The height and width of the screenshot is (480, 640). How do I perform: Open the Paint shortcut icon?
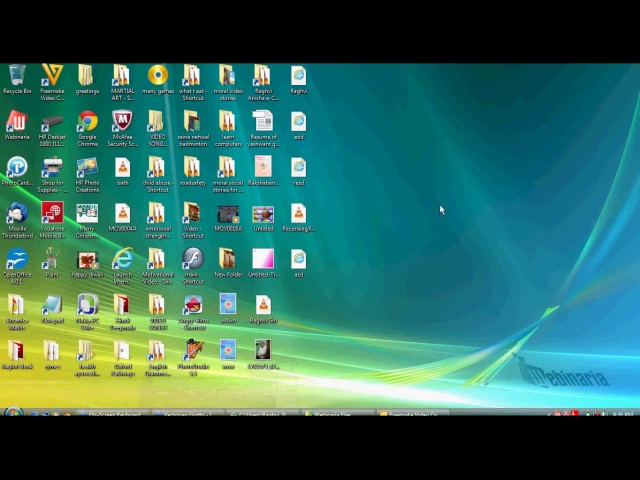[x=52, y=263]
